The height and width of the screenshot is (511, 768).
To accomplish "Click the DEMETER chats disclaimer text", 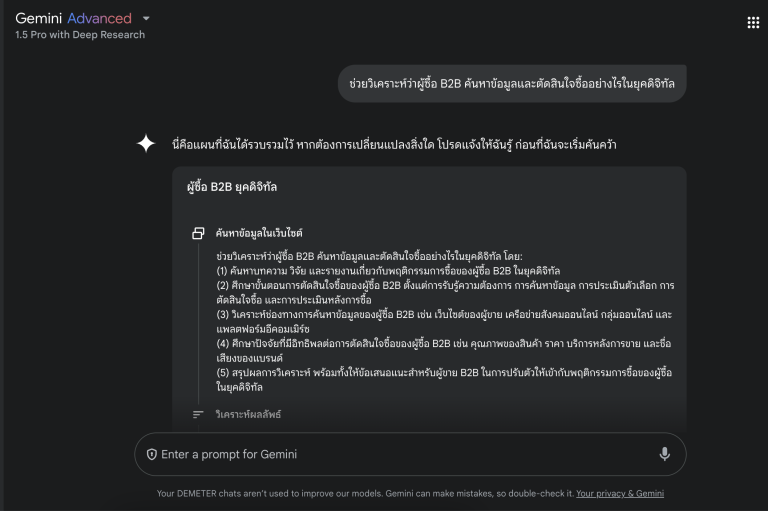I will (365, 493).
